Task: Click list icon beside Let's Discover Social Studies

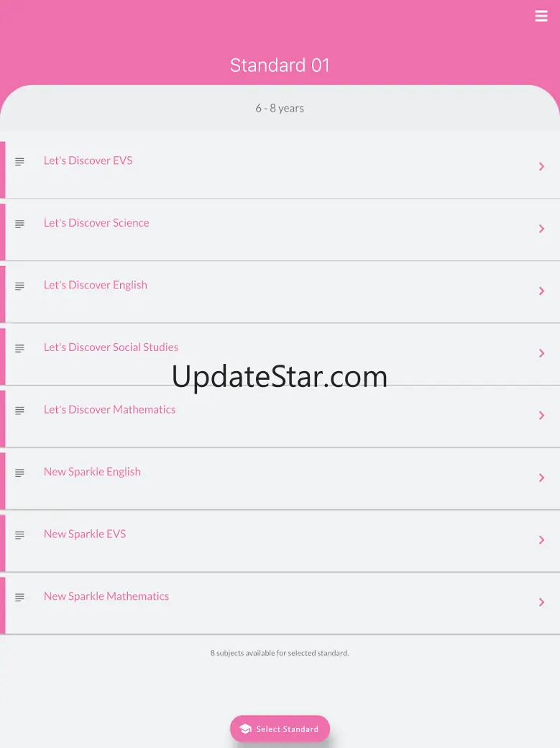Action: (19, 348)
